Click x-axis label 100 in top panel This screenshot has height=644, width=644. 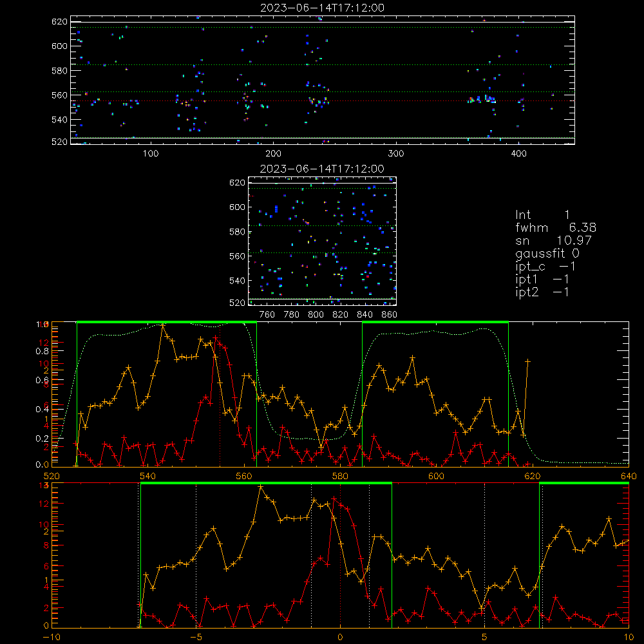(151, 154)
